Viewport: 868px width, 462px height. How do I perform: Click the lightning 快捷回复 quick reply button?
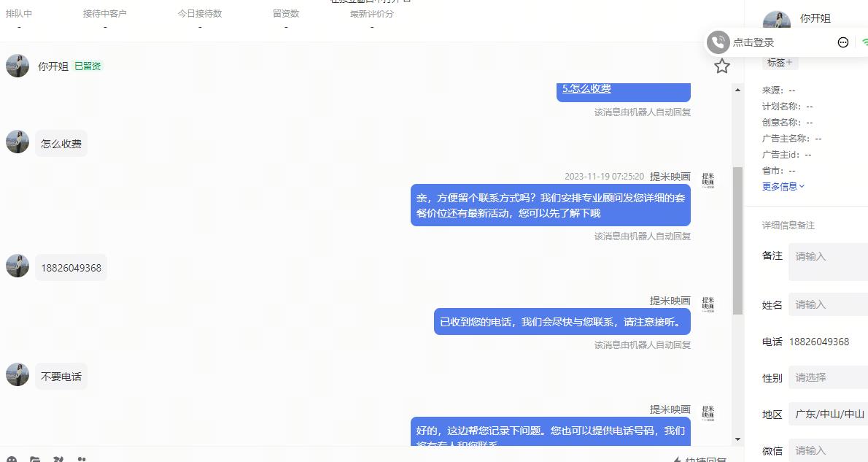point(700,459)
